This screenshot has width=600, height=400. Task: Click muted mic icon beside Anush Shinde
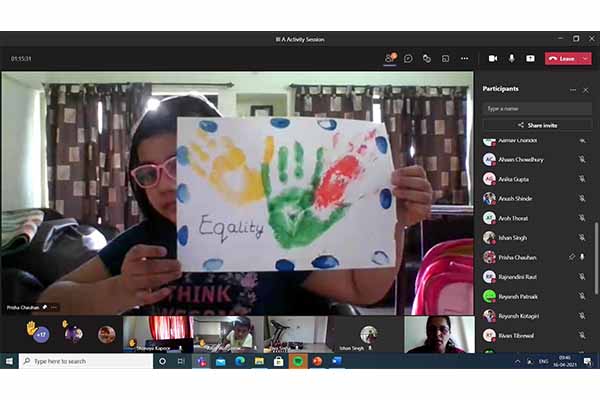pyautogui.click(x=582, y=198)
